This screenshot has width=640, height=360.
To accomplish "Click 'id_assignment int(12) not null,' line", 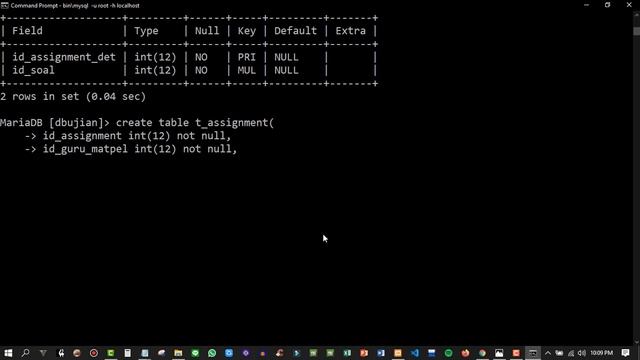I will tap(137, 136).
